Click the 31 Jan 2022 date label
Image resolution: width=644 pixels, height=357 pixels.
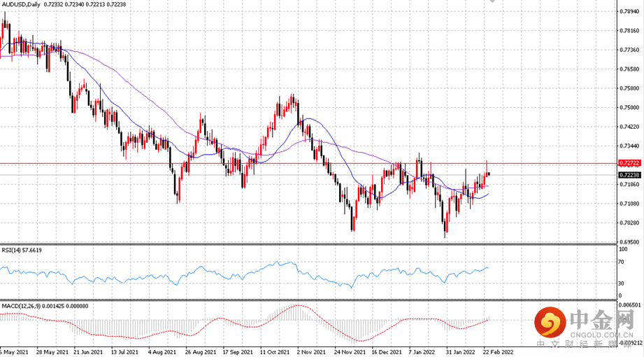point(461,352)
